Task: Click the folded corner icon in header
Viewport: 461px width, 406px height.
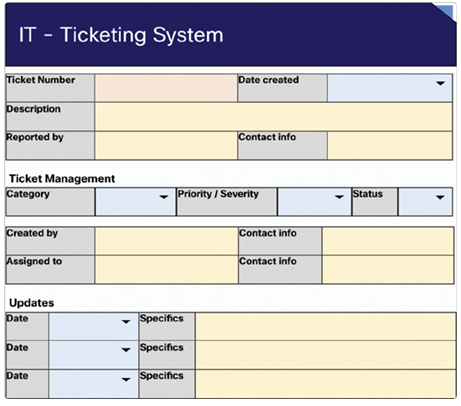Action: tap(444, 12)
